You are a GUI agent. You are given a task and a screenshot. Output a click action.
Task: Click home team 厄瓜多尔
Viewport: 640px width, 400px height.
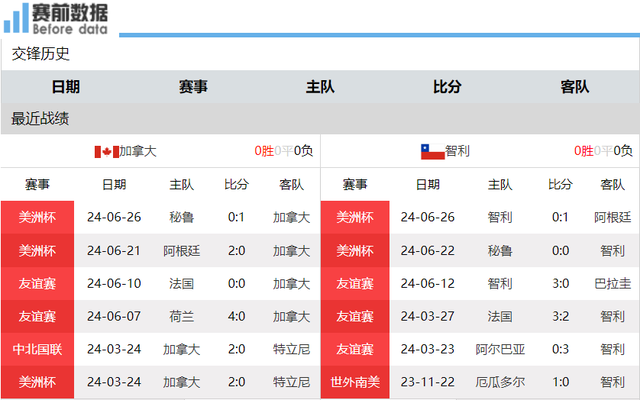click(x=500, y=382)
